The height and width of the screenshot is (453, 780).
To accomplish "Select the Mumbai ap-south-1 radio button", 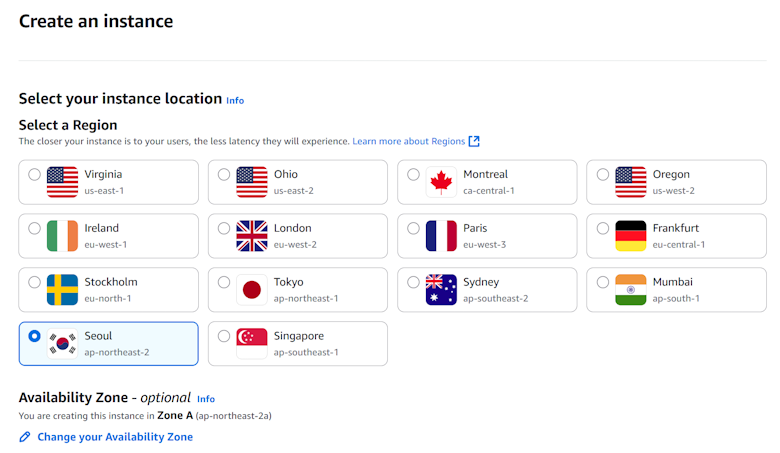I will pyautogui.click(x=603, y=282).
